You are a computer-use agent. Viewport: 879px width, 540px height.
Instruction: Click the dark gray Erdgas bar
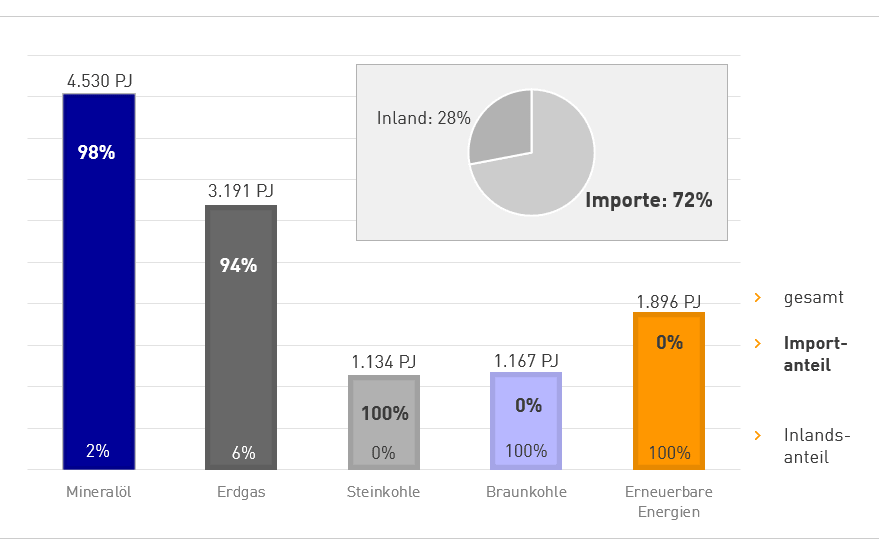click(241, 340)
